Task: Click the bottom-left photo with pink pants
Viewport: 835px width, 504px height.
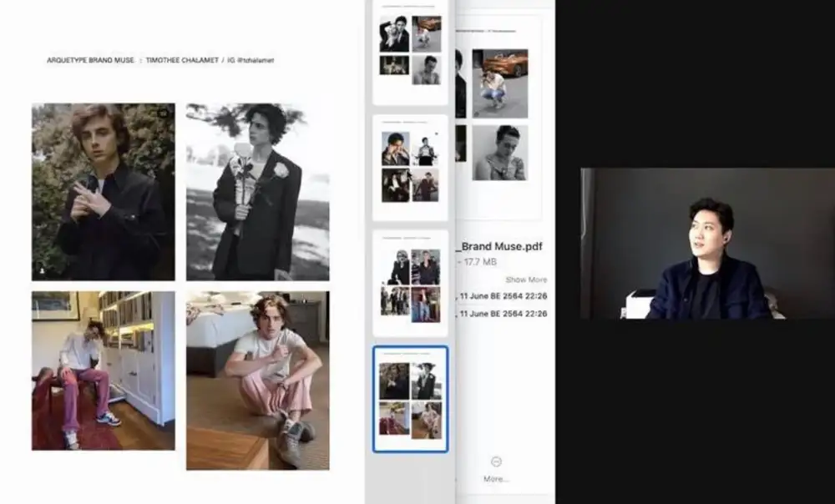Action: (x=104, y=370)
